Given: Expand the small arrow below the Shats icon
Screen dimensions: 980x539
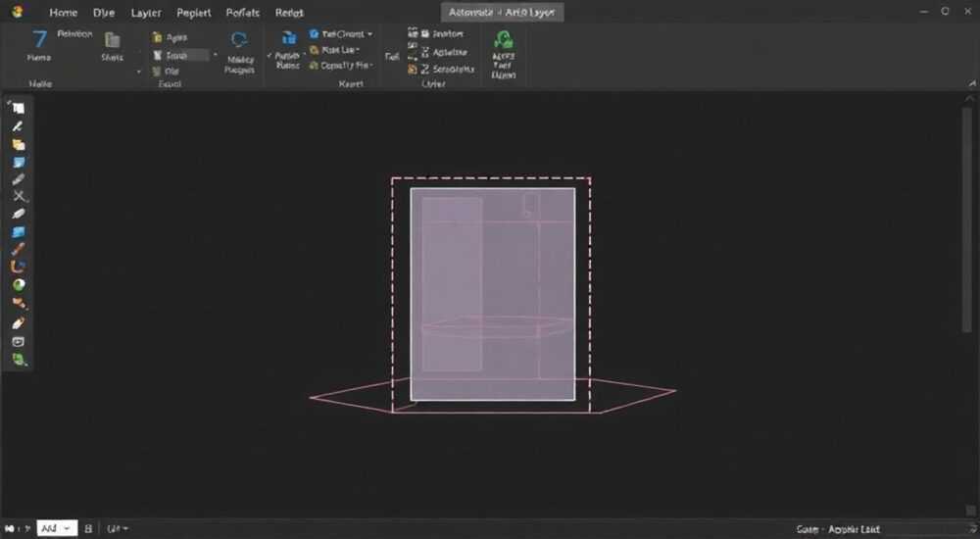Looking at the screenshot, I should [x=139, y=72].
